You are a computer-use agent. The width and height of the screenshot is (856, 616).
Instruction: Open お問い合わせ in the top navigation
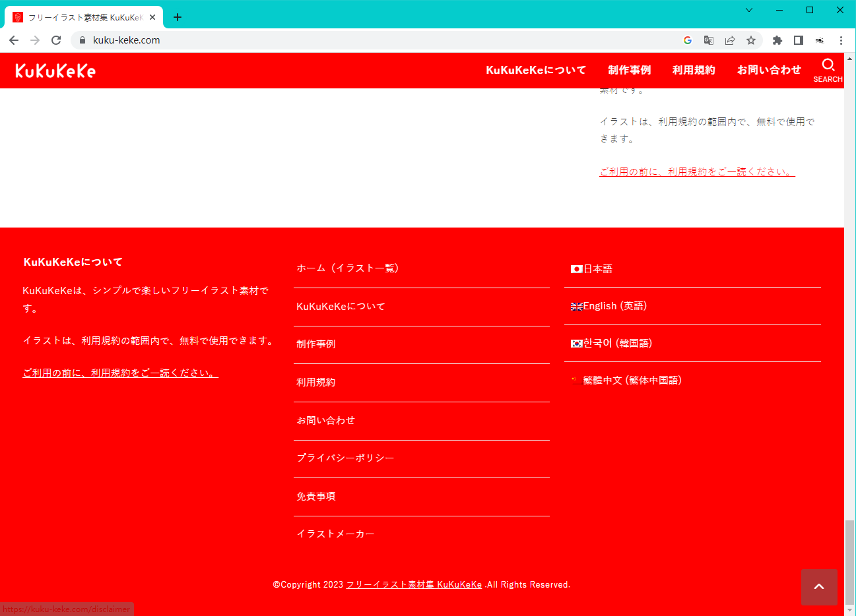768,70
